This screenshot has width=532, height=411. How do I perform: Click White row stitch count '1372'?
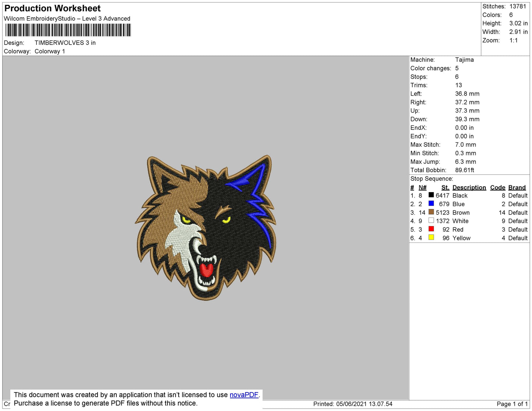pyautogui.click(x=443, y=221)
